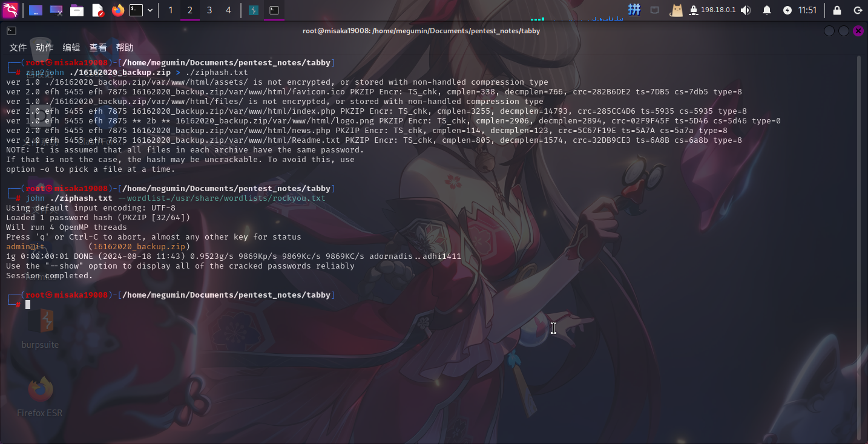Open the 查看 menu

pos(98,47)
